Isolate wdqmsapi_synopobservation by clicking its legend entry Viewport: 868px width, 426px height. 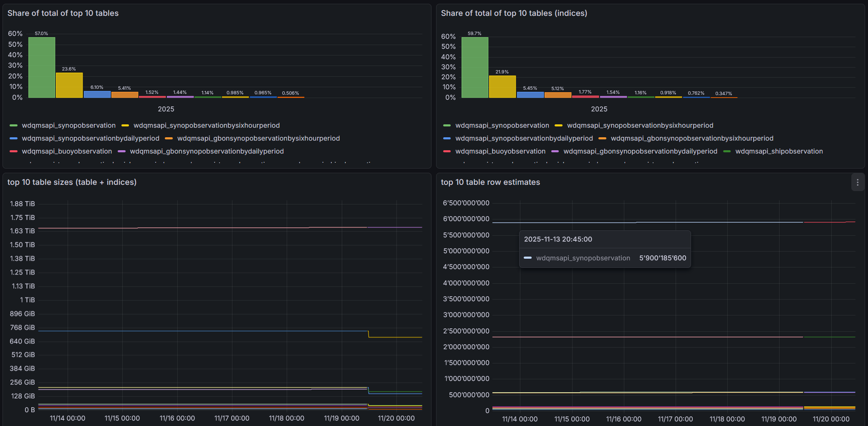69,125
